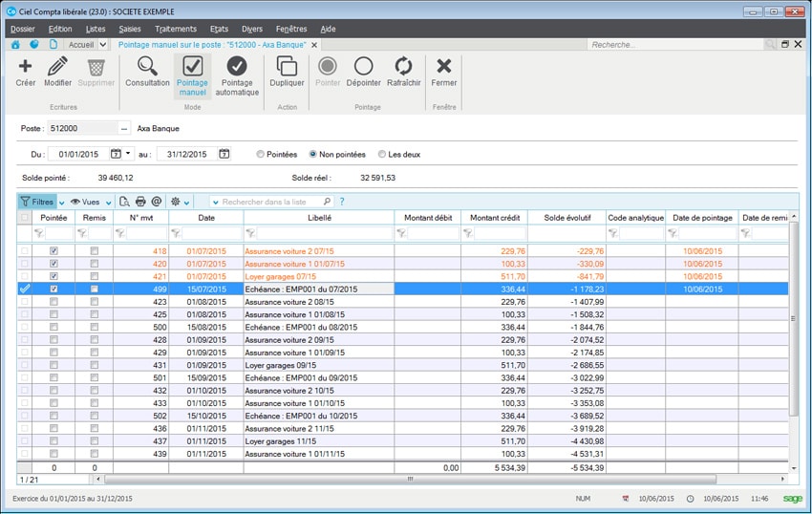Click the restore window icon beside search
This screenshot has height=514, width=812.
pos(785,45)
